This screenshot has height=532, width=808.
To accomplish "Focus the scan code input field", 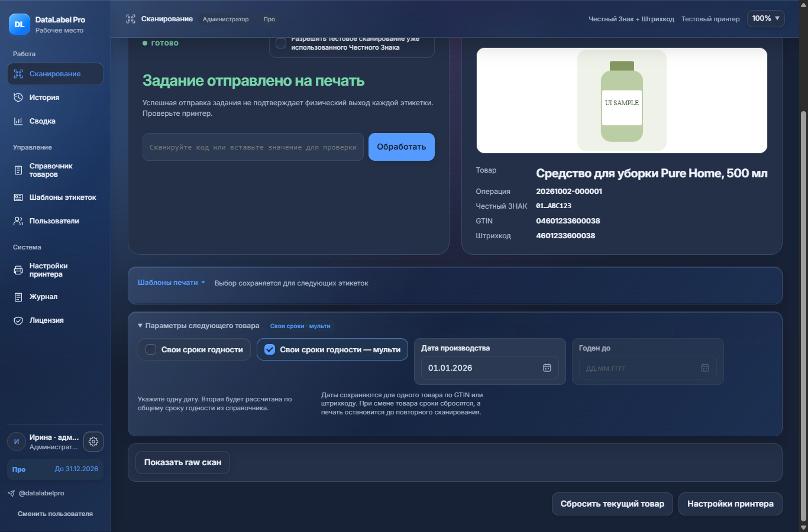I will pos(253,147).
